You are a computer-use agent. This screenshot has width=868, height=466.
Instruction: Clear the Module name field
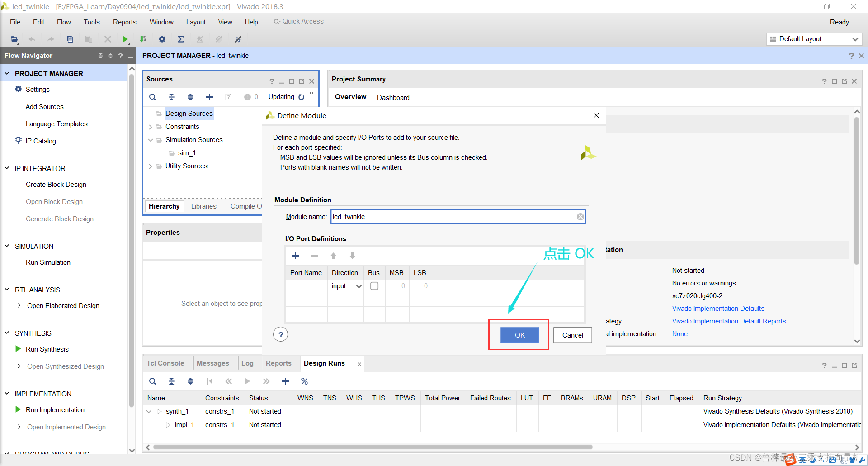tap(580, 217)
